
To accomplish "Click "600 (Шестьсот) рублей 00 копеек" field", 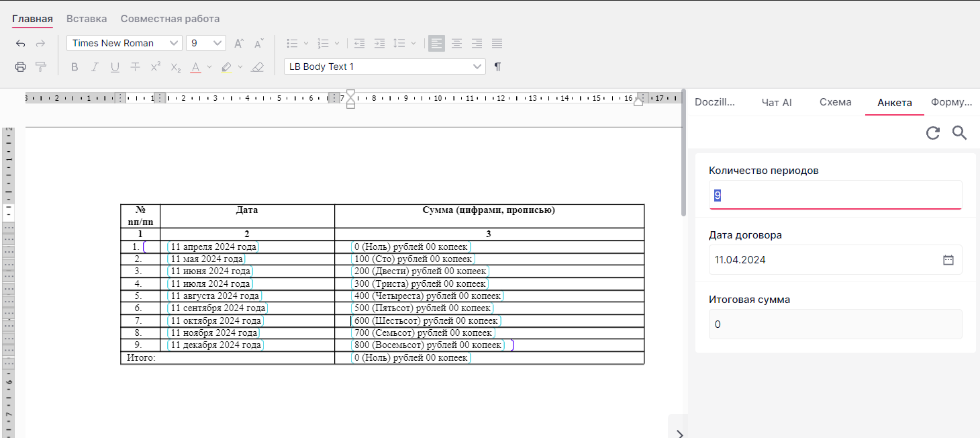I will tap(426, 320).
